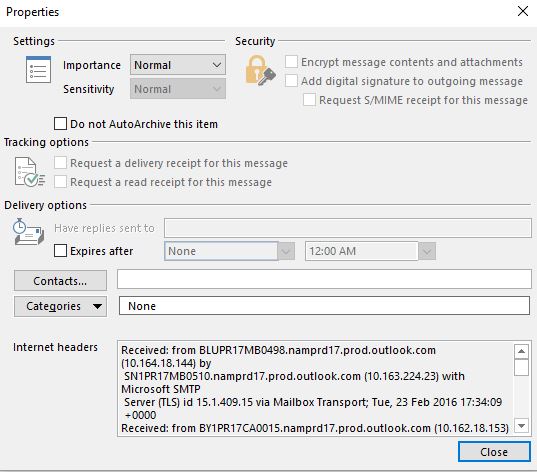The image size is (537, 472).
Task: Close the Properties dialog with X
Action: coord(523,11)
